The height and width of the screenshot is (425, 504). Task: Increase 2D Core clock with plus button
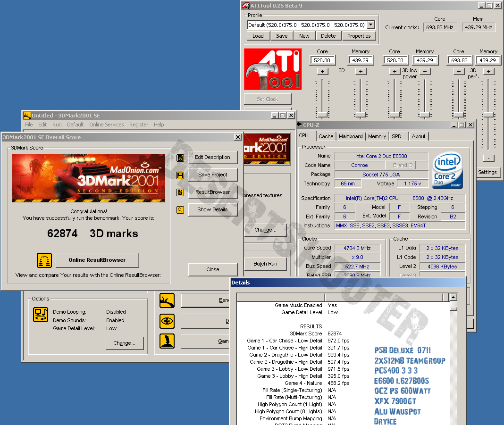322,71
